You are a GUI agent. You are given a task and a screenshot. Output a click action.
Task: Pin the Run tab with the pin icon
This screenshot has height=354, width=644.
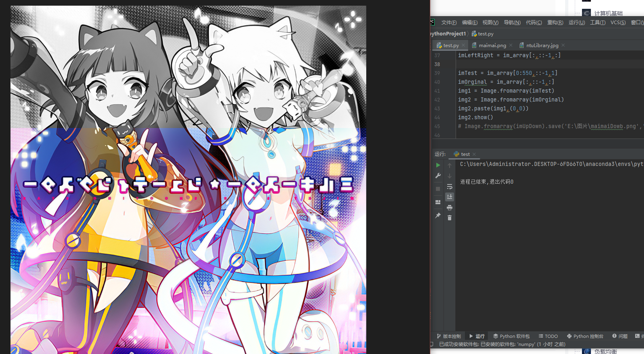pyautogui.click(x=438, y=216)
